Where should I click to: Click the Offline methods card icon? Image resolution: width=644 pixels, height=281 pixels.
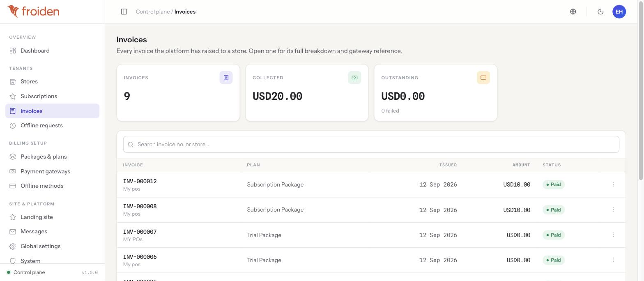(13, 186)
